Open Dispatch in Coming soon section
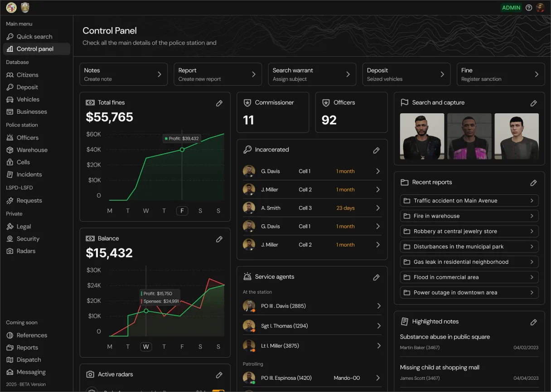551x392 pixels. coord(36,360)
